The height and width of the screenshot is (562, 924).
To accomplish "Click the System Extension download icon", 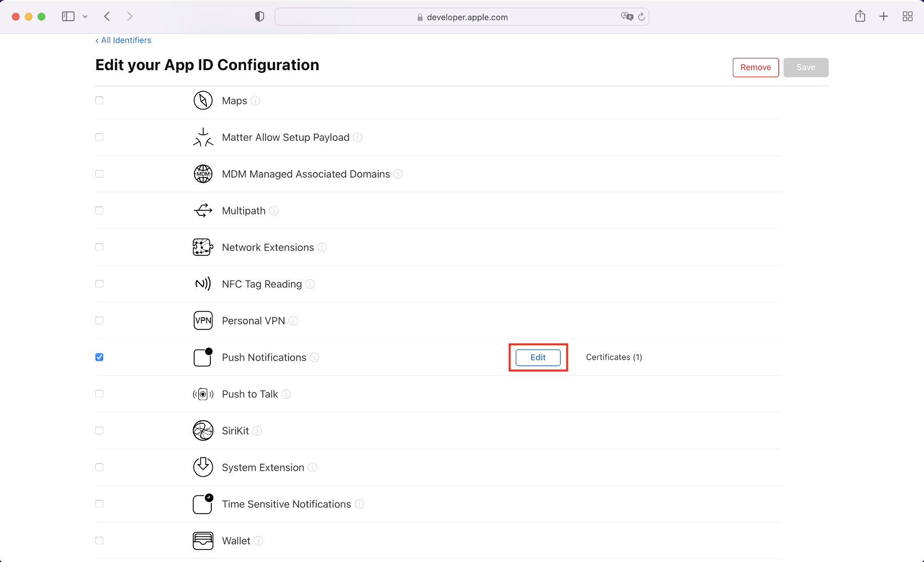I will [x=203, y=467].
